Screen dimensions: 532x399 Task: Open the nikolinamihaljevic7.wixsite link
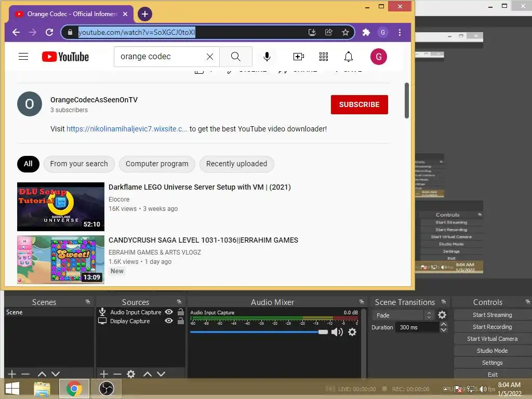pos(127,129)
